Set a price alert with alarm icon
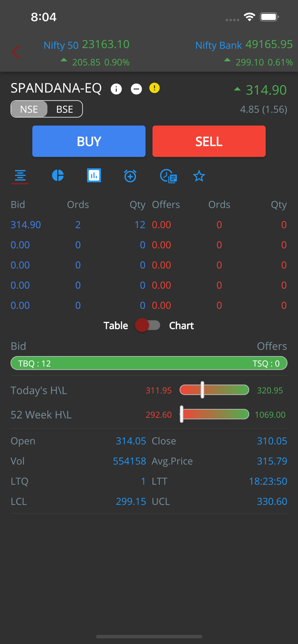This screenshot has width=298, height=644. coord(130,176)
